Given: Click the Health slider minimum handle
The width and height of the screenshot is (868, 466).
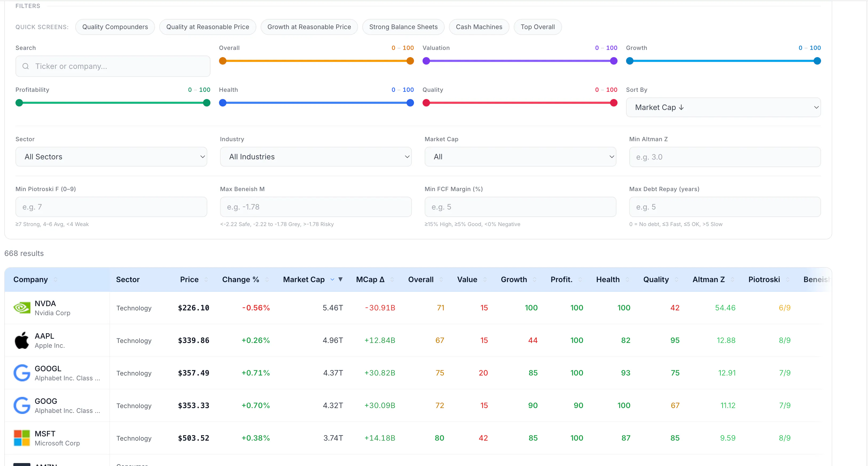Looking at the screenshot, I should [223, 103].
